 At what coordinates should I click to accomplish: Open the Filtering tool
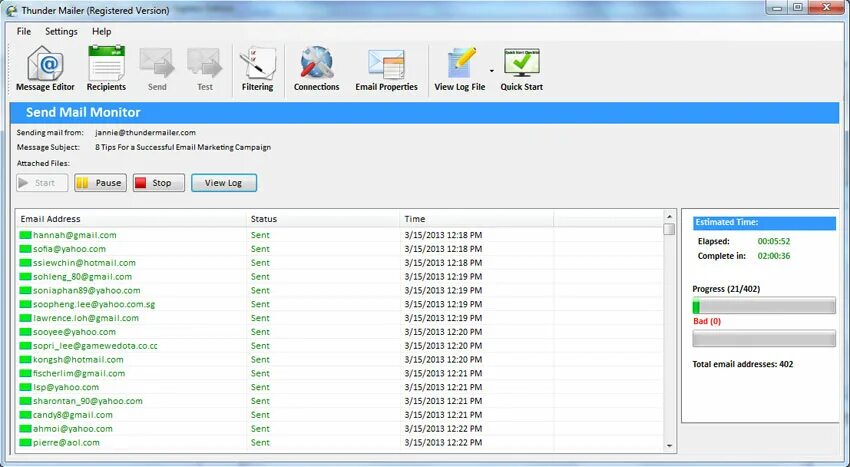pyautogui.click(x=257, y=68)
